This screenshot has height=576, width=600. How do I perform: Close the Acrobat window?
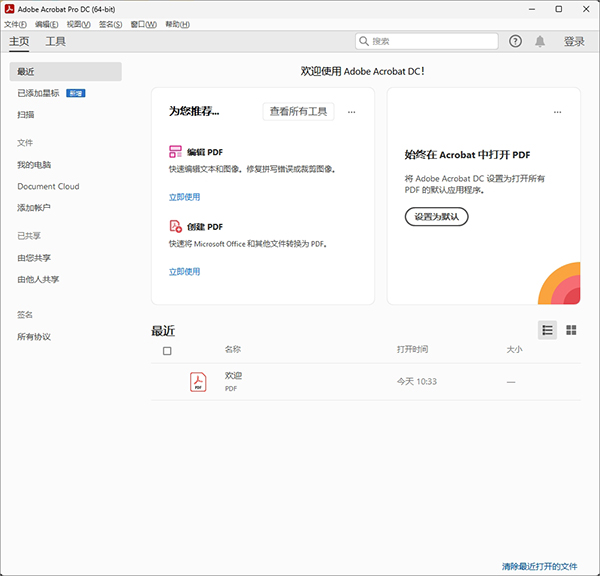click(586, 9)
